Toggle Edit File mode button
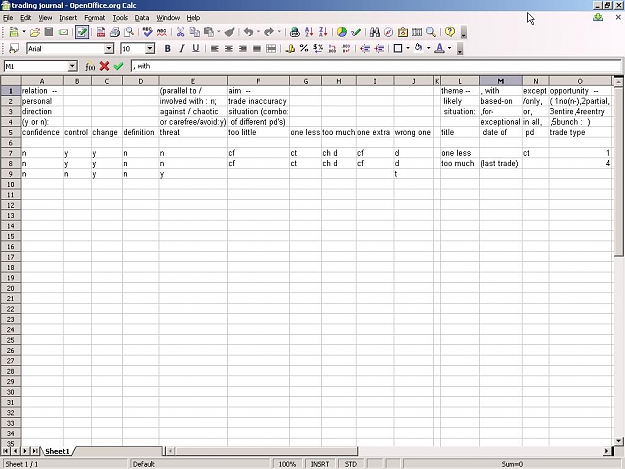Screen dimensions: 625x469 (82, 32)
